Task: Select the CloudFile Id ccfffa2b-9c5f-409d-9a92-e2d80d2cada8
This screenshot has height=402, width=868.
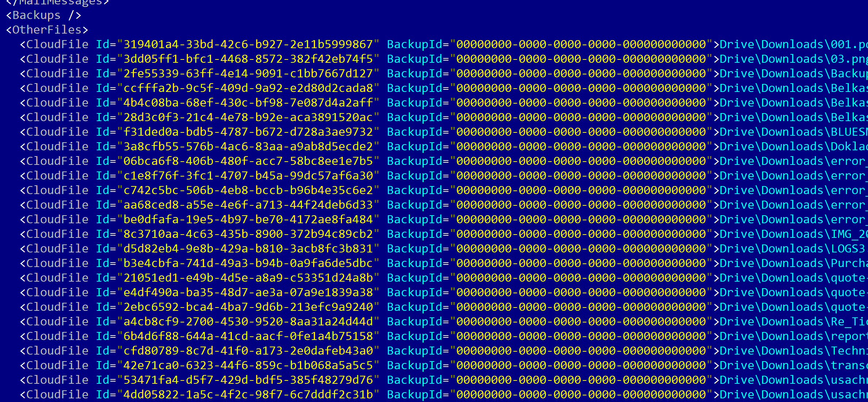Action: [x=248, y=88]
